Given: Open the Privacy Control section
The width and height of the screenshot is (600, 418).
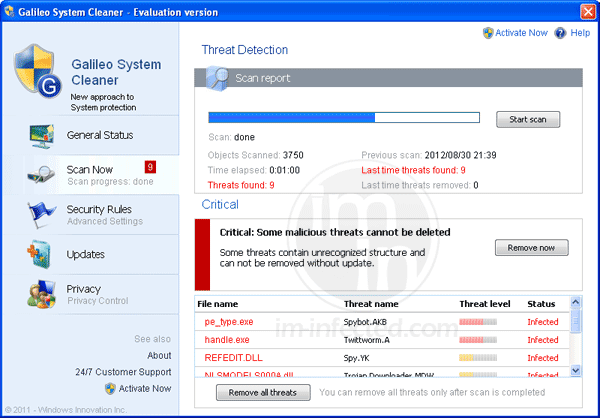Looking at the screenshot, I should point(91,294).
